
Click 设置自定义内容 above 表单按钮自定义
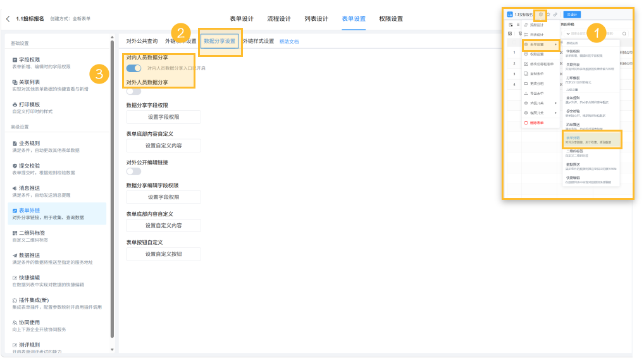point(163,225)
